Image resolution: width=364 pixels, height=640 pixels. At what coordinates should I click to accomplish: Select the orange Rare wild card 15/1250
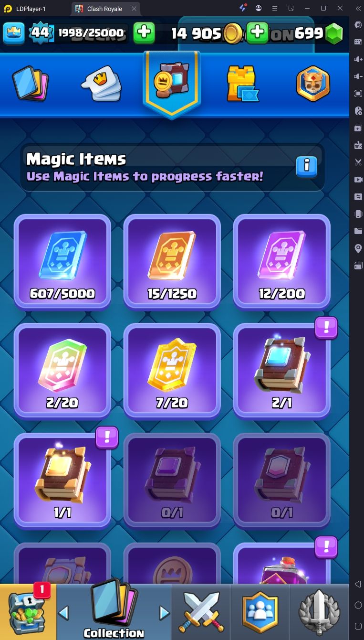[172, 262]
